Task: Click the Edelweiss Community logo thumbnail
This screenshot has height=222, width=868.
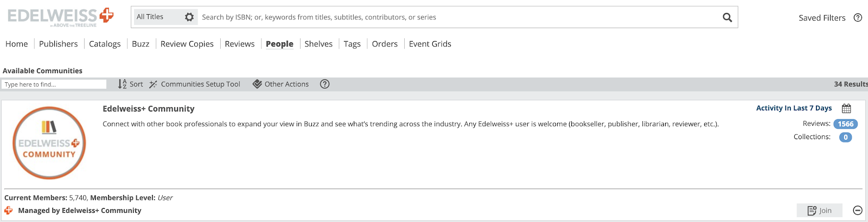Action: 49,143
